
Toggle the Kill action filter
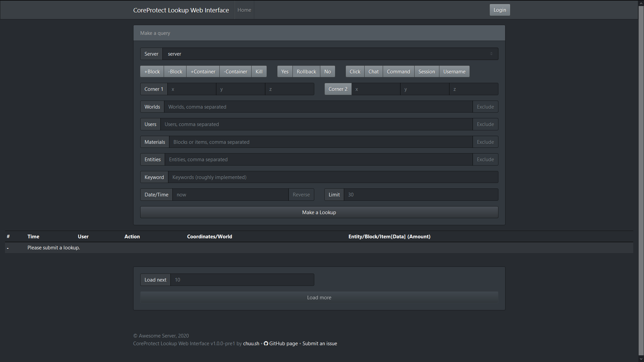259,72
